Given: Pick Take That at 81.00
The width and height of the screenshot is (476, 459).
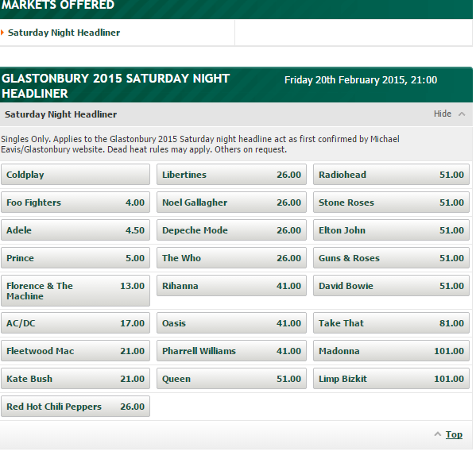Looking at the screenshot, I should coord(391,323).
